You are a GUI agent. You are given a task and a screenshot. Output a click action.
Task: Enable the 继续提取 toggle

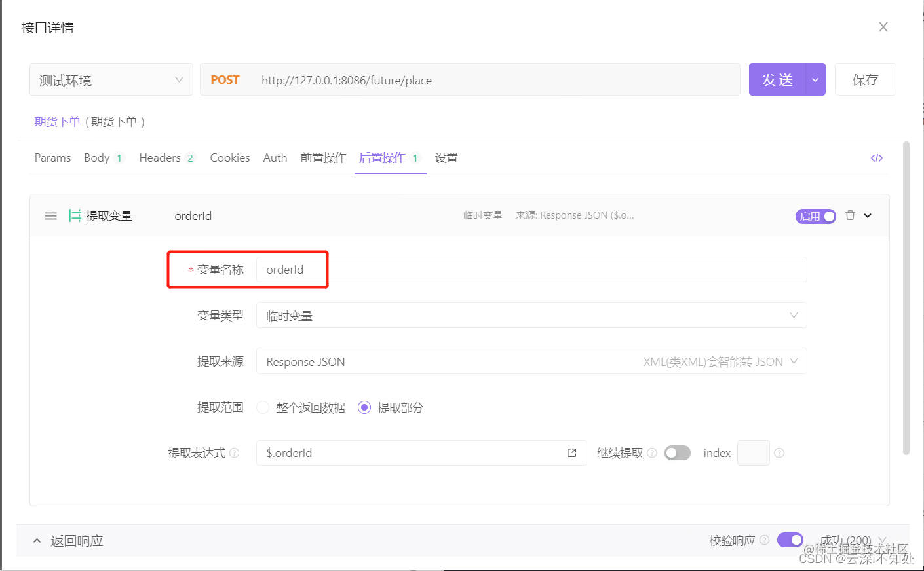pyautogui.click(x=677, y=453)
